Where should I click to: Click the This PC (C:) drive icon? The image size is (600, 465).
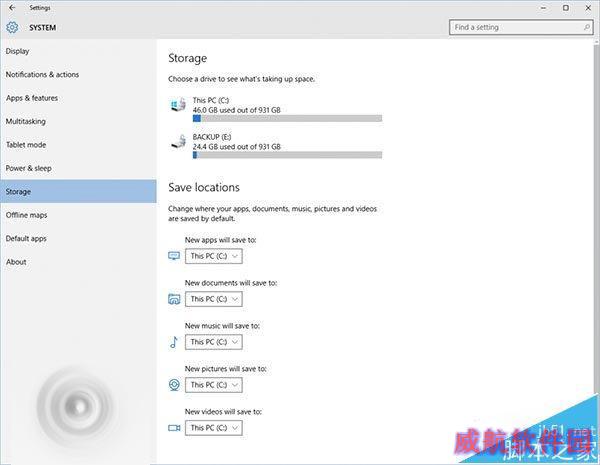[x=178, y=104]
